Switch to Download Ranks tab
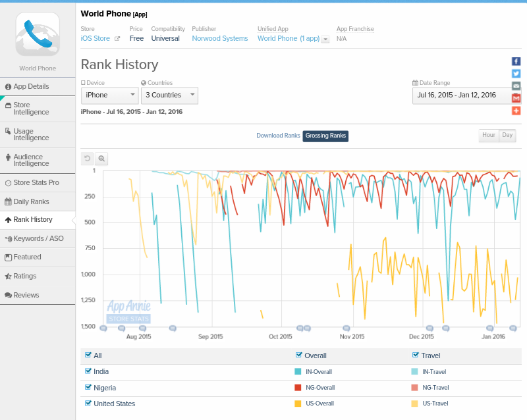Image resolution: width=527 pixels, height=420 pixels. (x=278, y=136)
